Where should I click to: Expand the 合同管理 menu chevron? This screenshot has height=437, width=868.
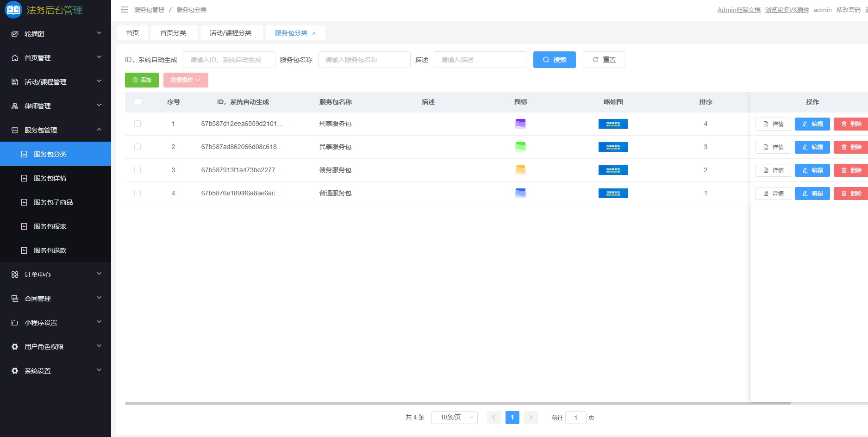(99, 298)
